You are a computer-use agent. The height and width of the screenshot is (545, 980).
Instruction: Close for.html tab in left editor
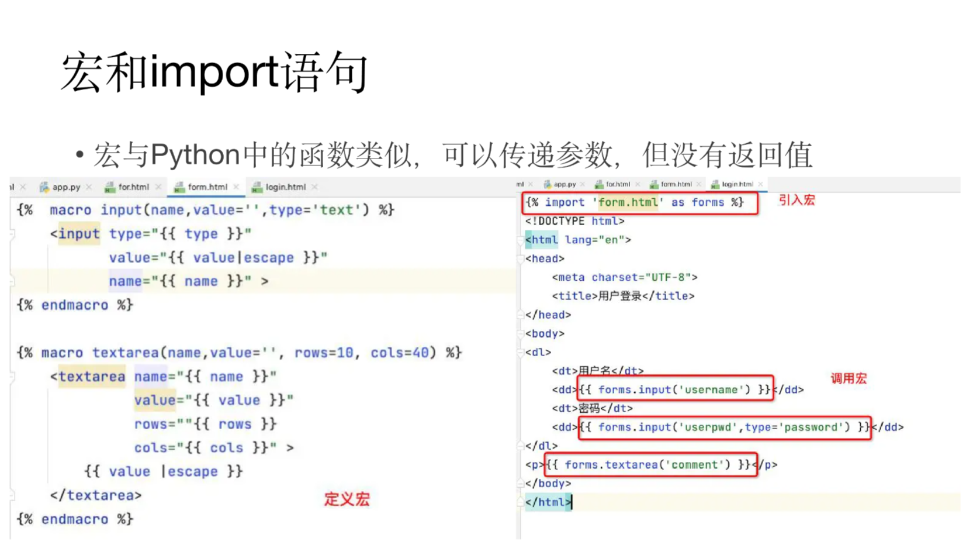point(158,187)
